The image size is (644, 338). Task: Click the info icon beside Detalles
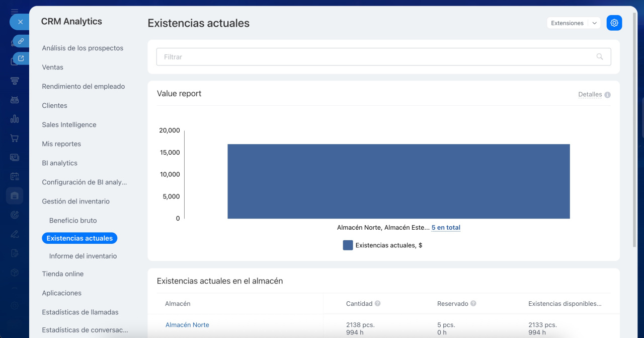[x=607, y=95]
